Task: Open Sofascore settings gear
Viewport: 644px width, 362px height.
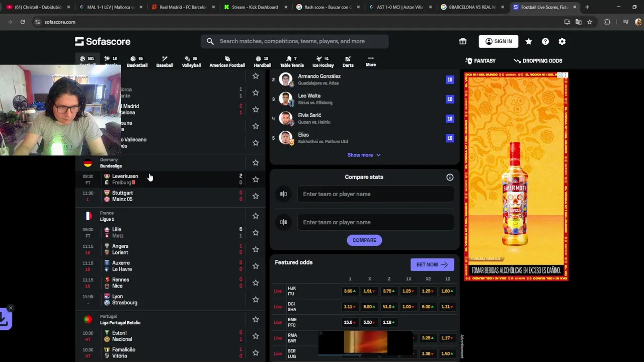Action: (562, 41)
